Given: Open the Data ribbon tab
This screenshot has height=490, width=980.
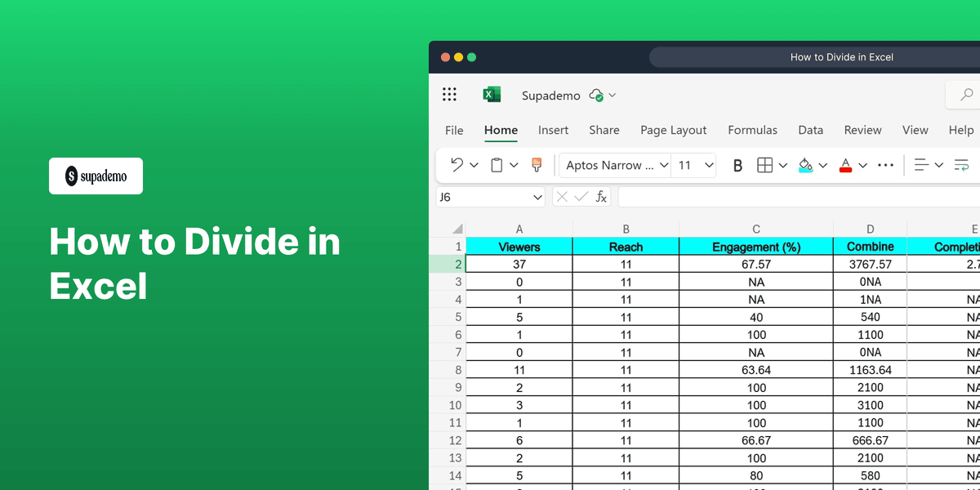Looking at the screenshot, I should (x=810, y=130).
